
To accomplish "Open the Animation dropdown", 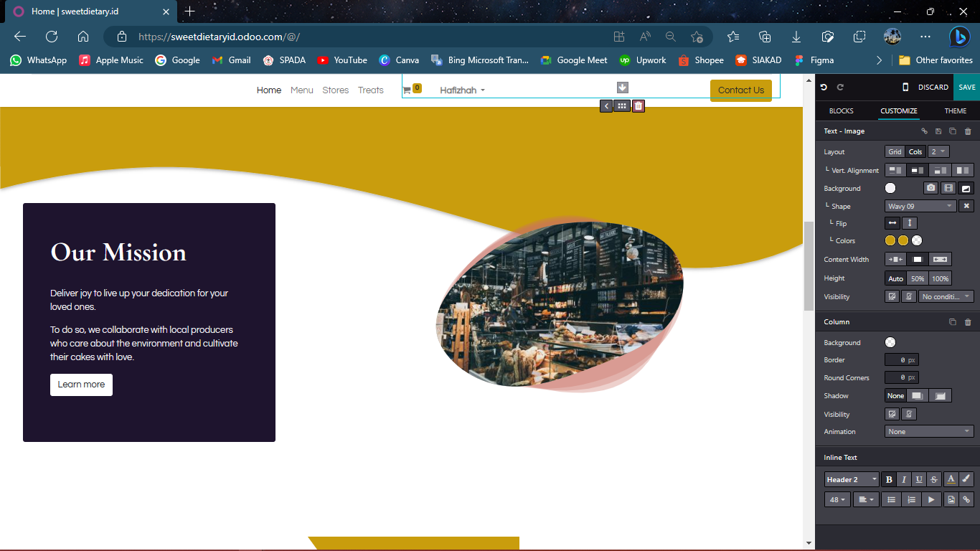I will pyautogui.click(x=930, y=431).
